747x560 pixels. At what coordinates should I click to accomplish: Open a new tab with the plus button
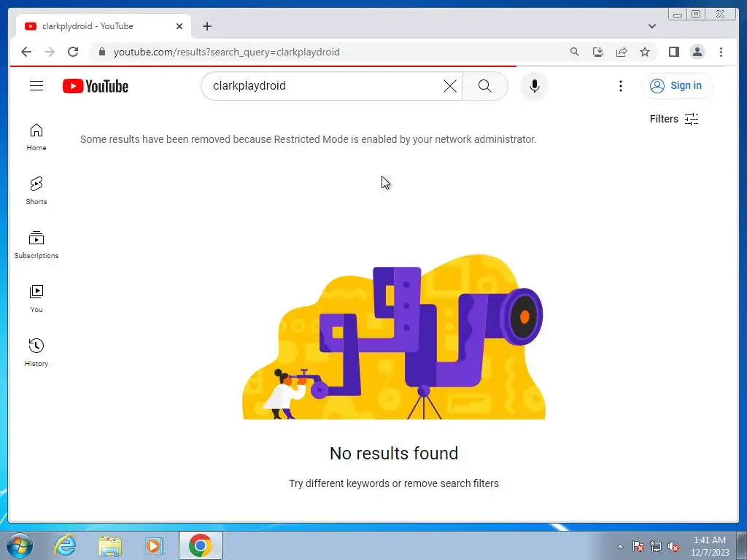pyautogui.click(x=206, y=26)
